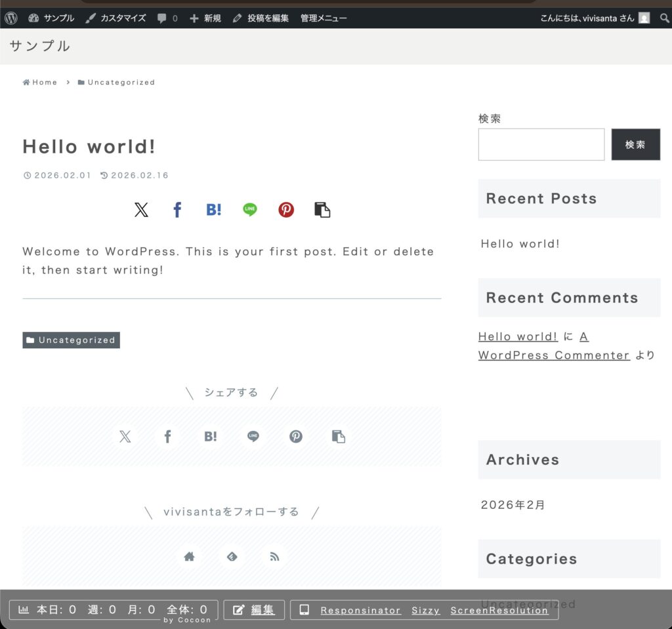
Task: Open the RSS feed follow icon
Action: tap(274, 557)
